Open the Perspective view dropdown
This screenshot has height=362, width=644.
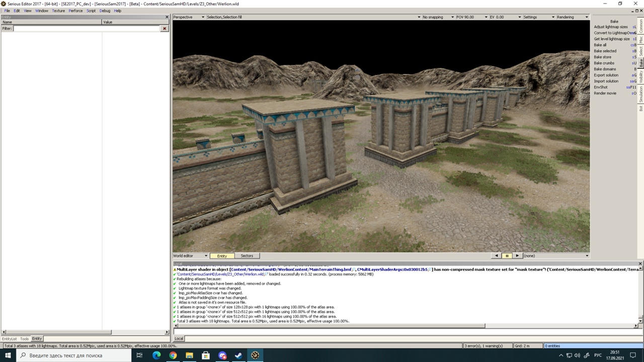189,17
